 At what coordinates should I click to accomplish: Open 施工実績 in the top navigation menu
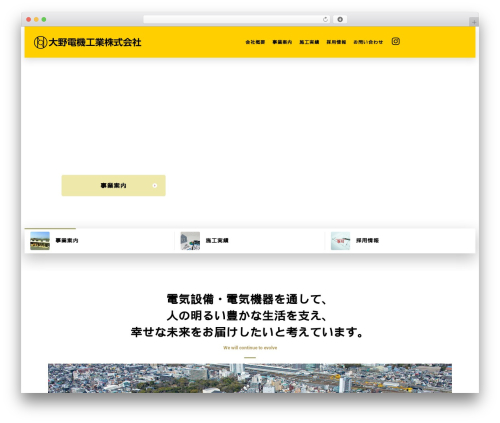point(309,42)
